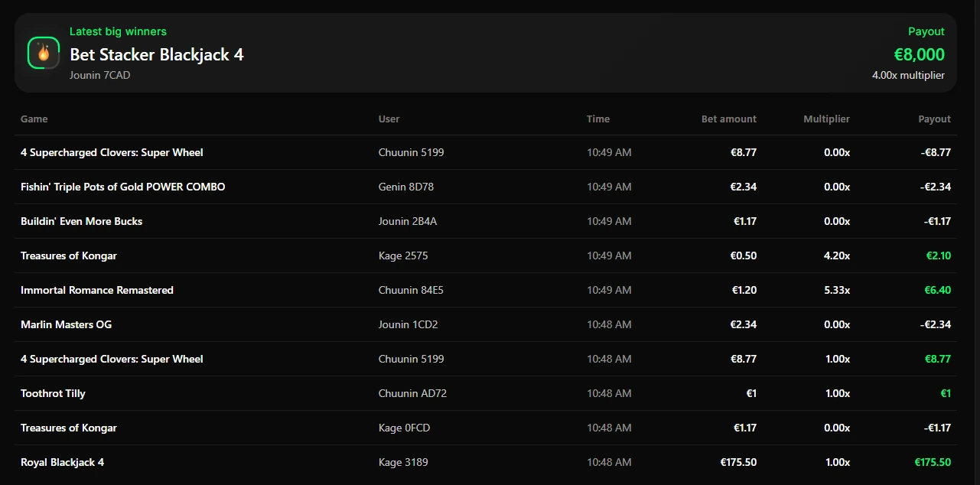
Task: Click user Genin 8D78
Action: point(406,187)
